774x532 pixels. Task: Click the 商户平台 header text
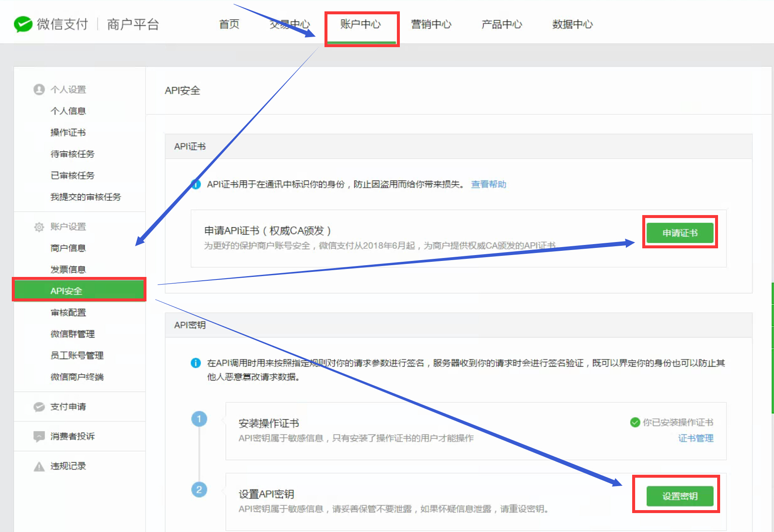coord(133,24)
